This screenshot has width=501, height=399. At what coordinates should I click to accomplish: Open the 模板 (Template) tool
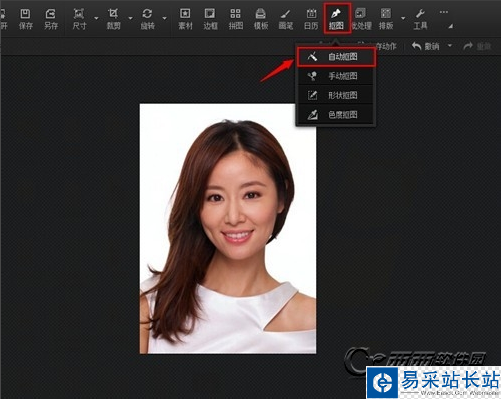coord(261,19)
